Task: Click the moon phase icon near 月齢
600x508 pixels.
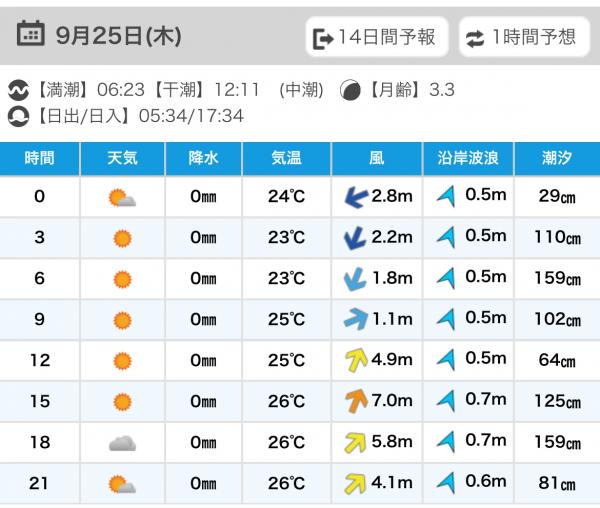Action: [350, 90]
